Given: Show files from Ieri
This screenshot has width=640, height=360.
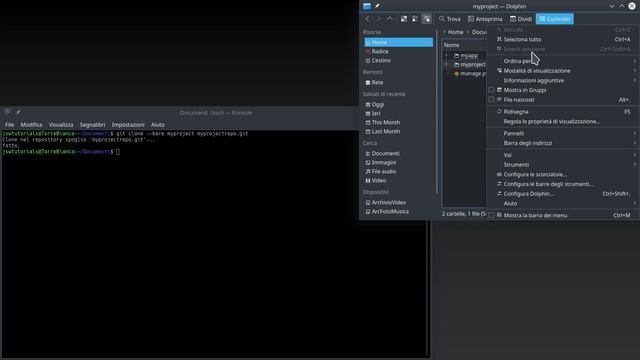Looking at the screenshot, I should 398,113.
